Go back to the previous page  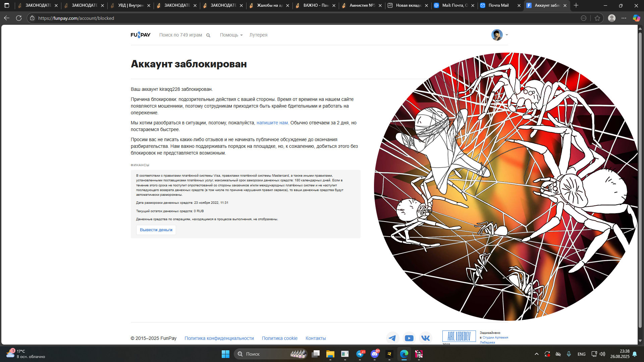click(x=7, y=18)
